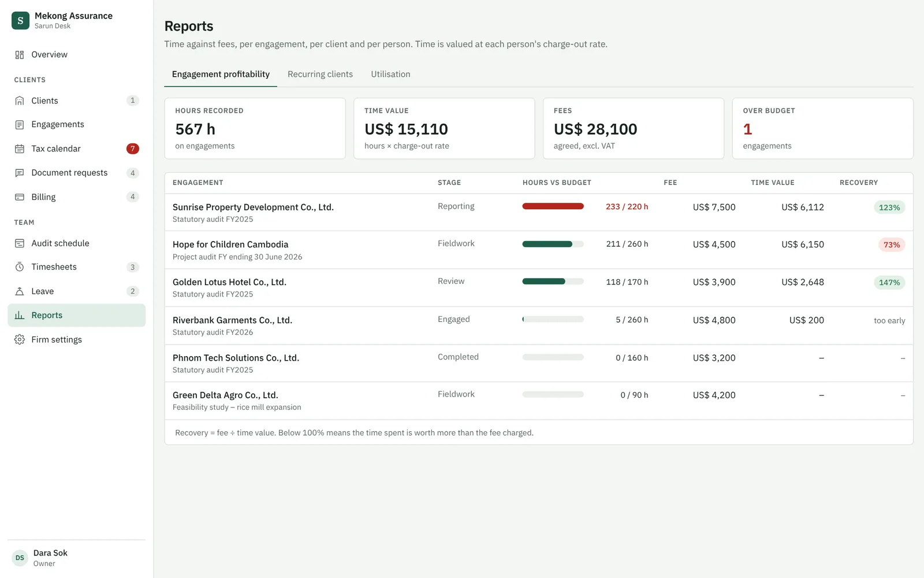Open Engagements page
Viewport: 924px width, 578px height.
77,125
